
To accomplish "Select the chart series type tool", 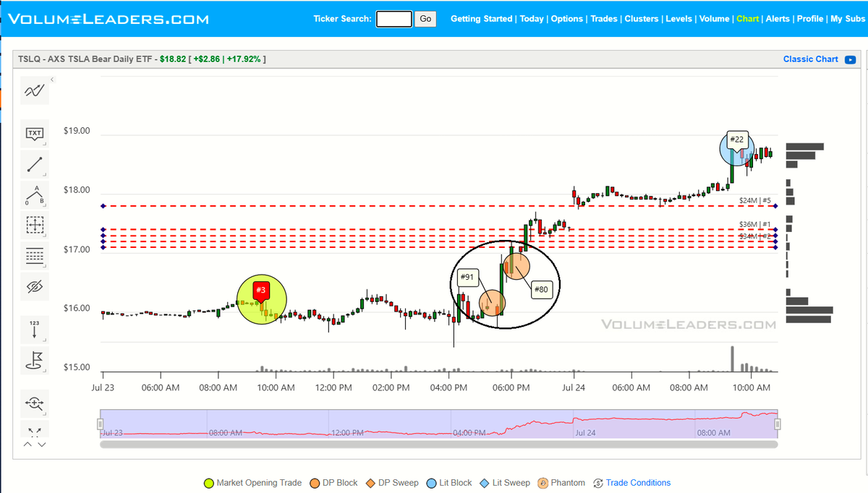I will [x=35, y=90].
